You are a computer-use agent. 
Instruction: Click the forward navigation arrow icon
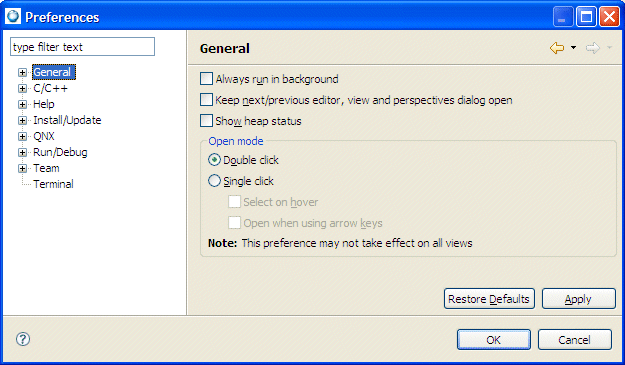point(593,48)
